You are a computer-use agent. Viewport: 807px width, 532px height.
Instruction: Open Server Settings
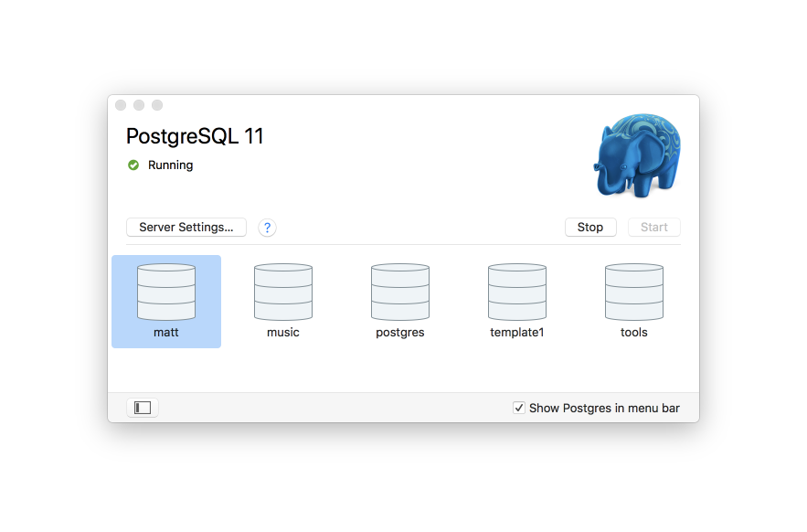point(186,227)
